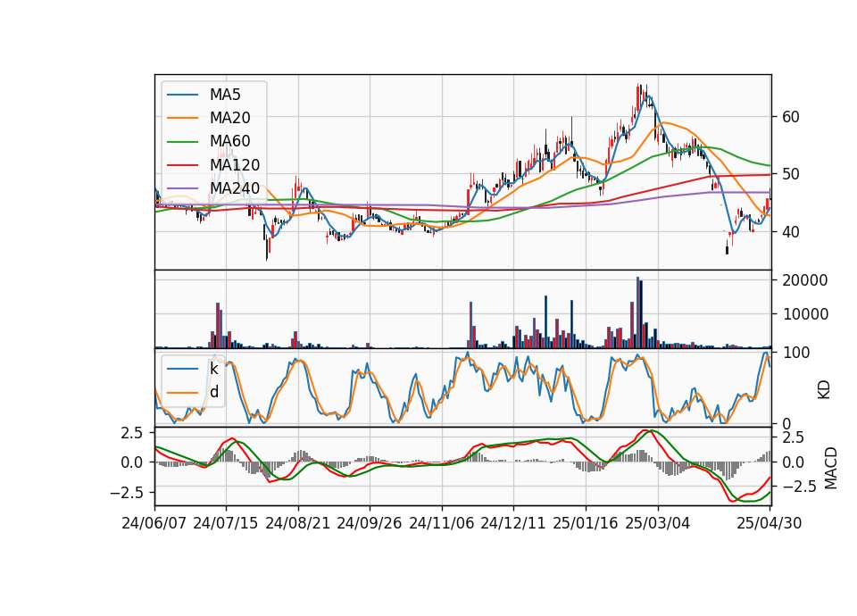This screenshot has height=616, width=857.
Task: Click the MACD axis title label
Action: pos(831,468)
